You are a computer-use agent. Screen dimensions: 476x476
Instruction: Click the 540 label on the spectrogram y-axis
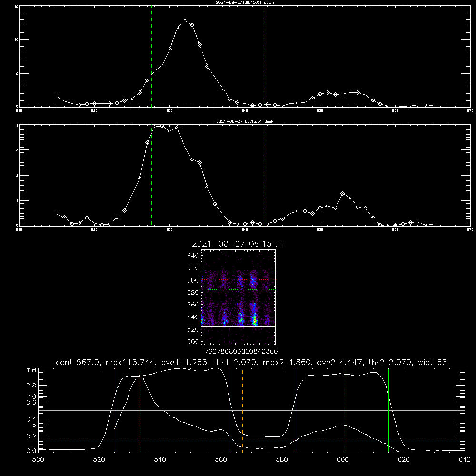click(x=193, y=317)
